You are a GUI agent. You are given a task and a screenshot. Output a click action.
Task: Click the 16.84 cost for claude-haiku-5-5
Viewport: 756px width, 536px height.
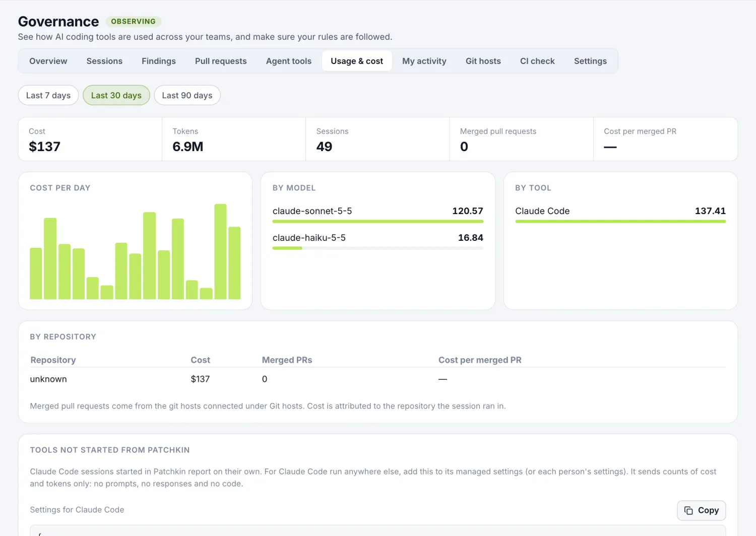click(471, 238)
